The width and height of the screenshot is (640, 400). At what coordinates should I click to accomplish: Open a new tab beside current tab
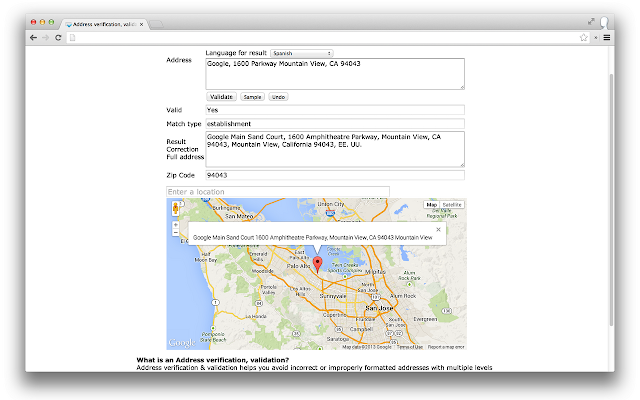tap(156, 24)
